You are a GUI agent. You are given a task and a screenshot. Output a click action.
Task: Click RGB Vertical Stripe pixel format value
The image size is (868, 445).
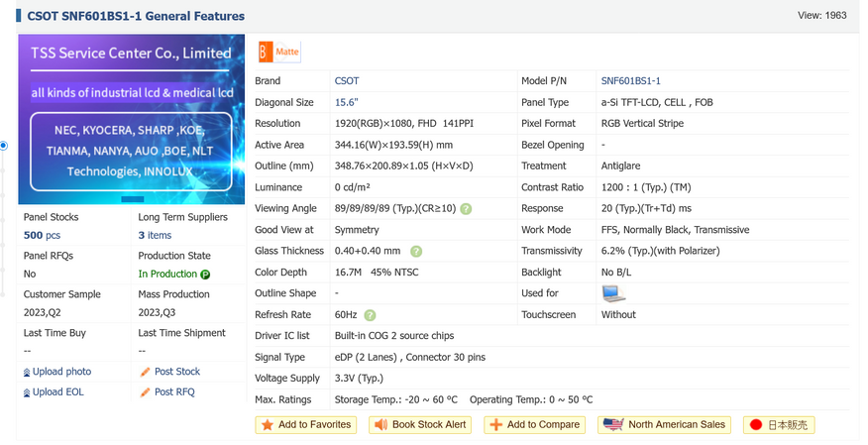(x=642, y=124)
